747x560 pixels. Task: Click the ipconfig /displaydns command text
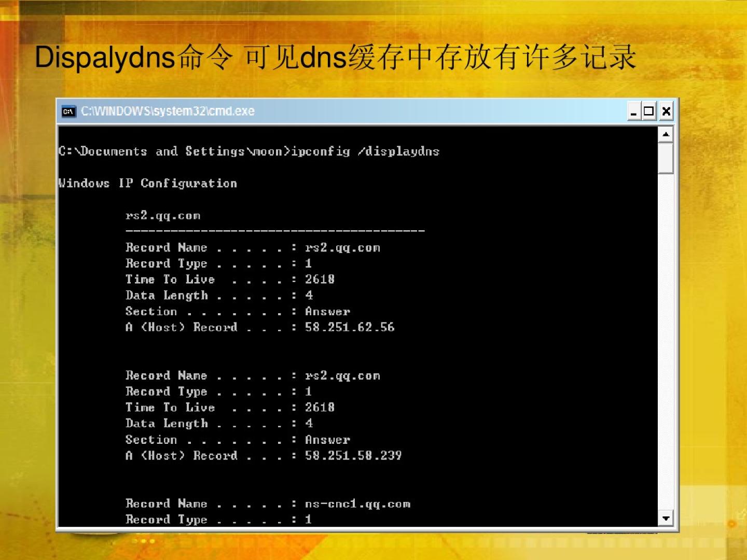365,151
